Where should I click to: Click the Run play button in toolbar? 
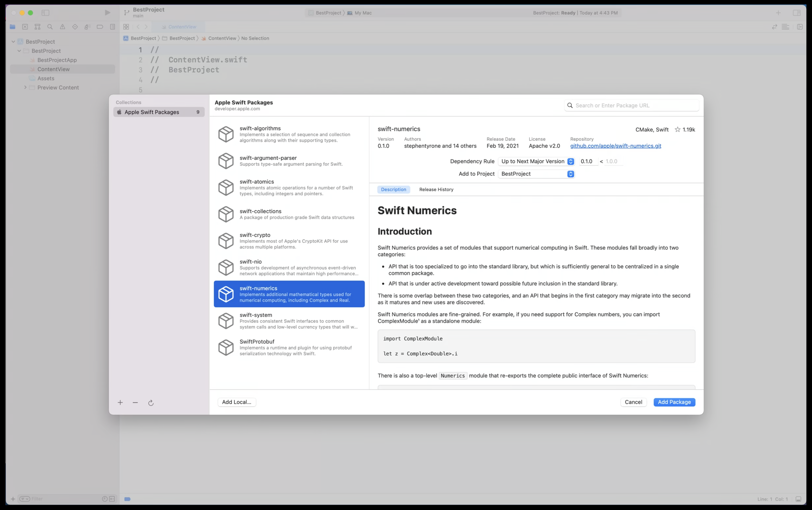(x=107, y=13)
